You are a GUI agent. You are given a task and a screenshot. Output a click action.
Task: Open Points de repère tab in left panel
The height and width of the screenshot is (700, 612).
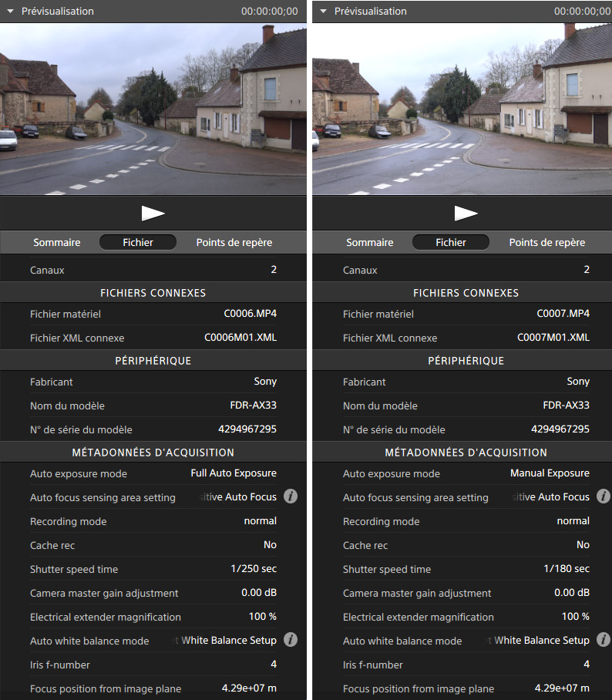tap(234, 242)
